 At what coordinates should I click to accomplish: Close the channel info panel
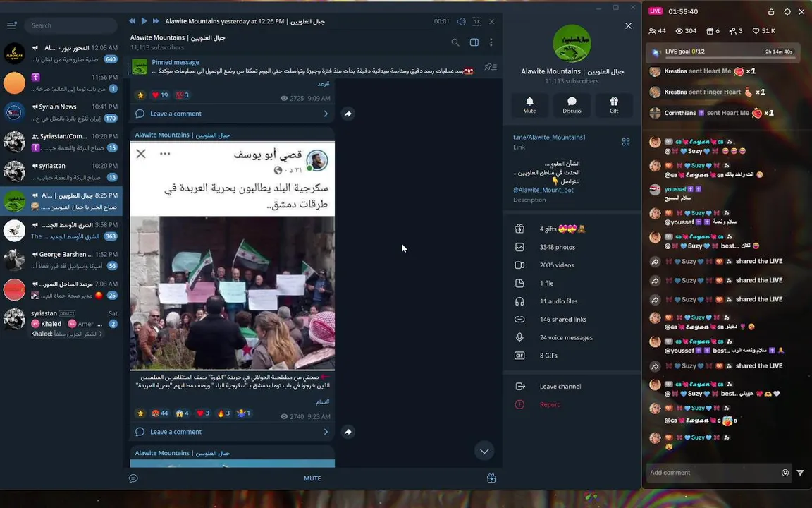628,26
